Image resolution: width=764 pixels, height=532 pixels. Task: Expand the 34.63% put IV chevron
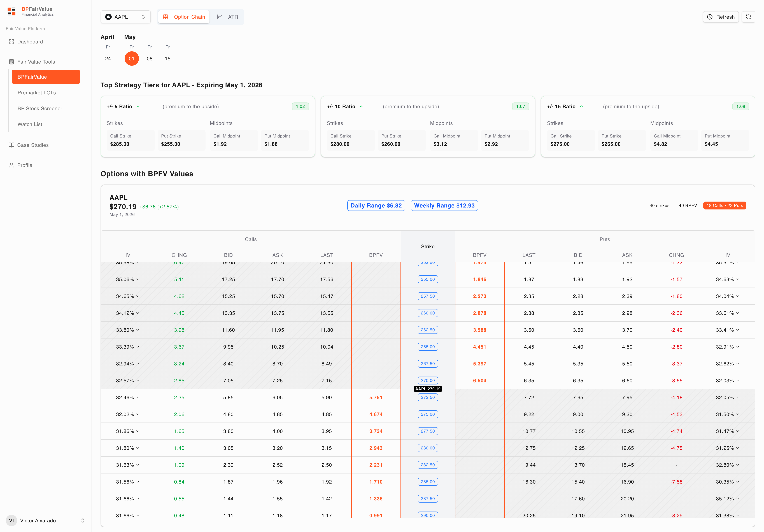coord(738,279)
